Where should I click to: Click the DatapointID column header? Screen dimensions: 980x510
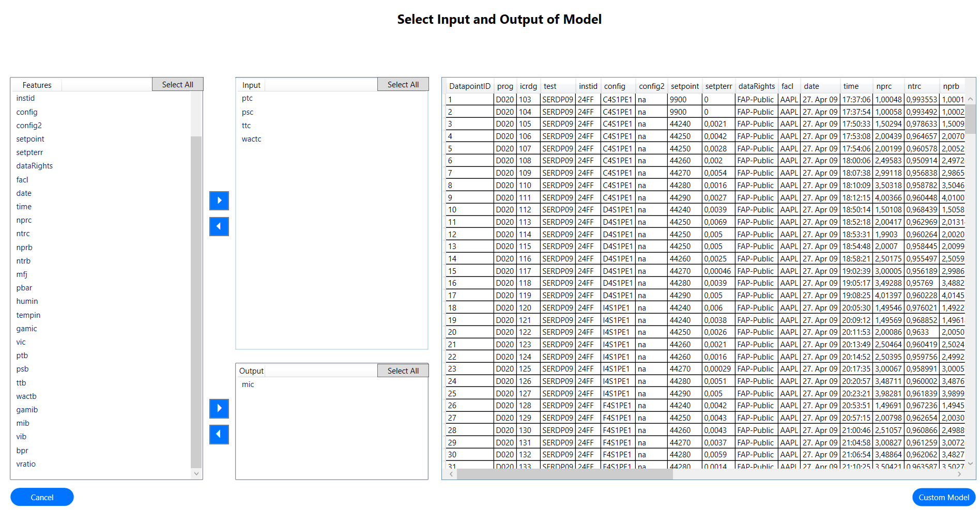[x=469, y=86]
